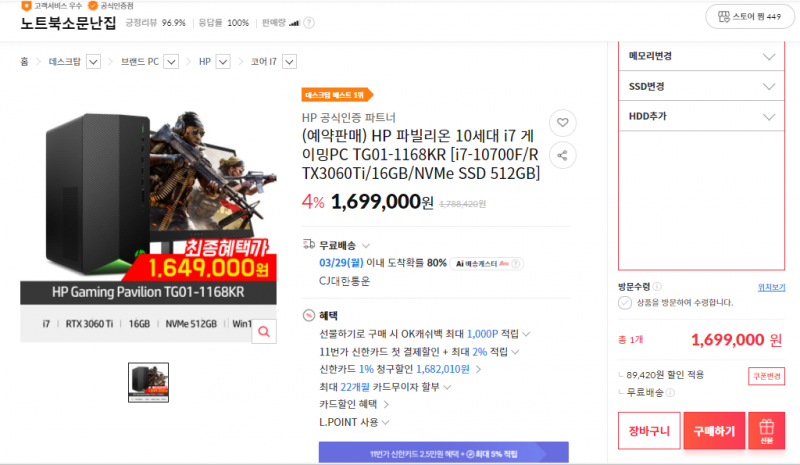Click the 혜택 percent icon
800x465 pixels.
coord(309,315)
